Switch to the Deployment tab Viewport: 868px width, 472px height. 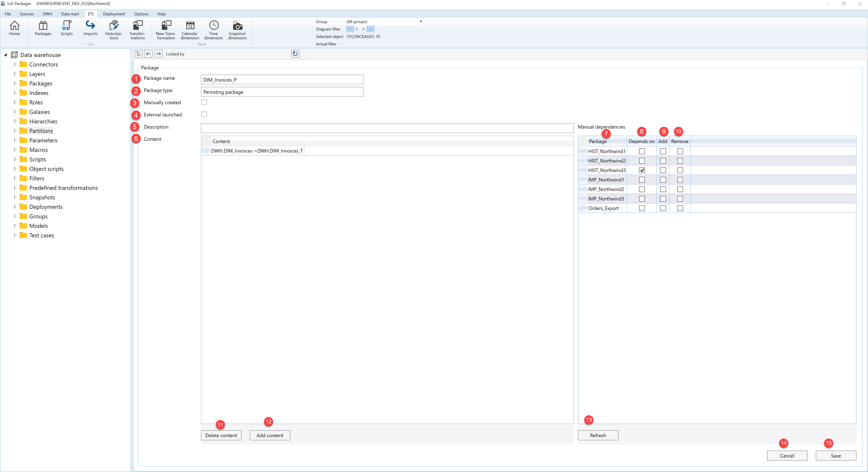114,14
